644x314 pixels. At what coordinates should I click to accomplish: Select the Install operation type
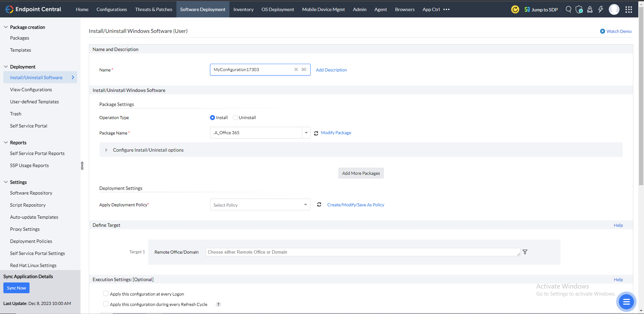[x=212, y=117]
